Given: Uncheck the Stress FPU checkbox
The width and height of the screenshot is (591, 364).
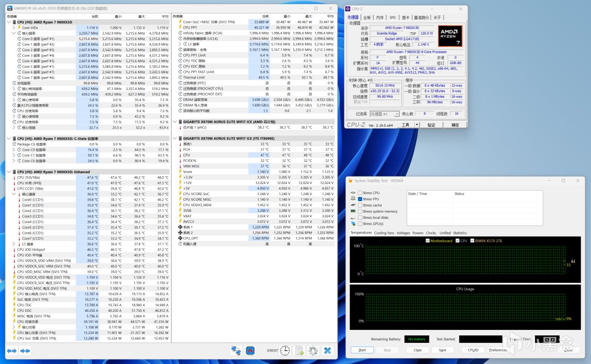Looking at the screenshot, I should (360, 199).
